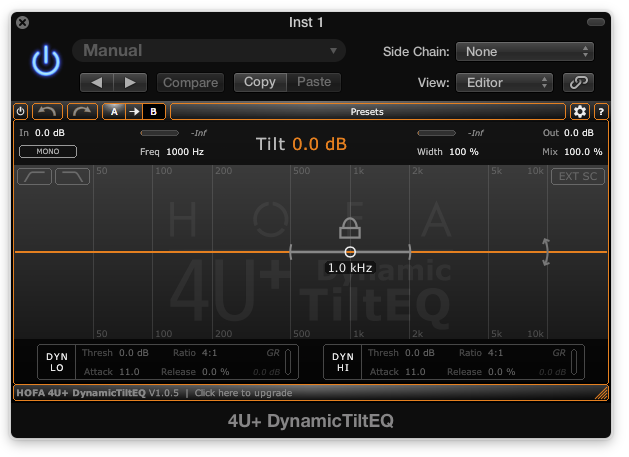Screen dimensions: 629x457
Task: Click the Copy button
Action: coord(260,82)
